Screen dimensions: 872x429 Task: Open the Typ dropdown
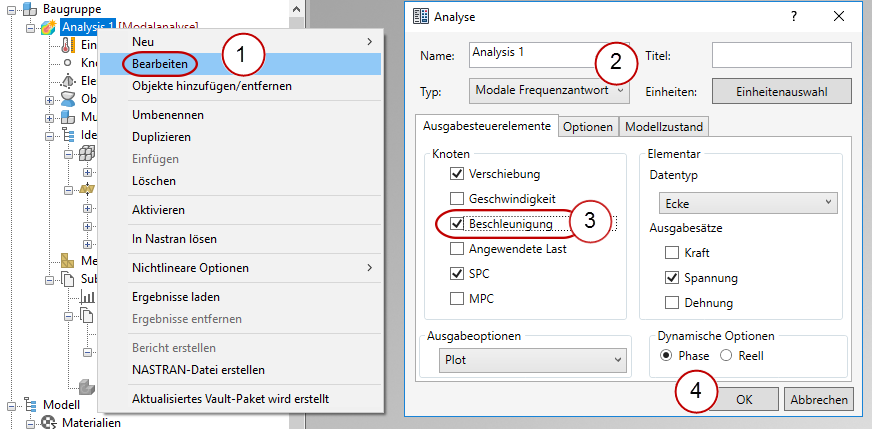pyautogui.click(x=549, y=91)
